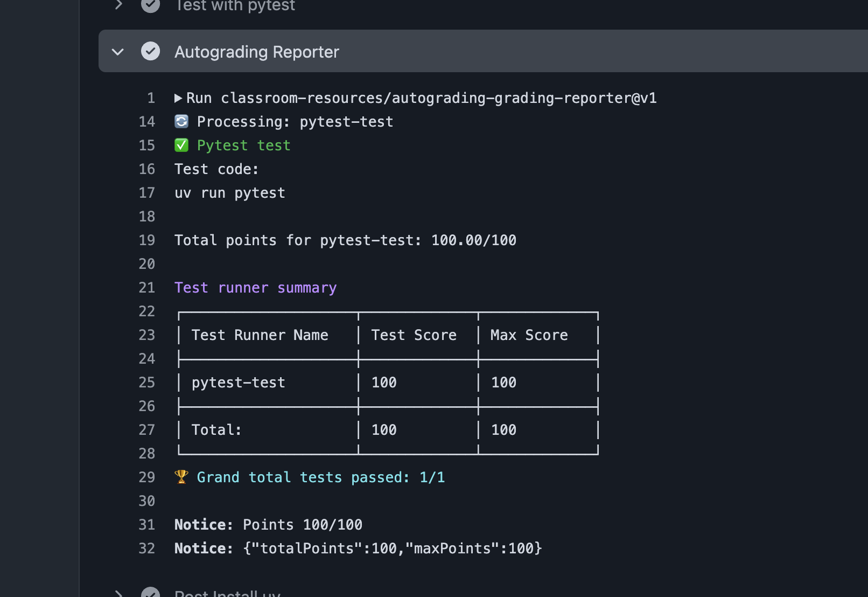Image resolution: width=868 pixels, height=597 pixels.
Task: Select the Autograding Reporter step title
Action: coord(256,52)
